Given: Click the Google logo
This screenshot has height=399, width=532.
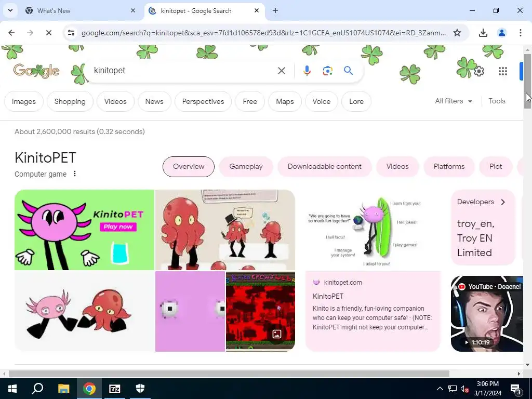Looking at the screenshot, I should (x=36, y=71).
